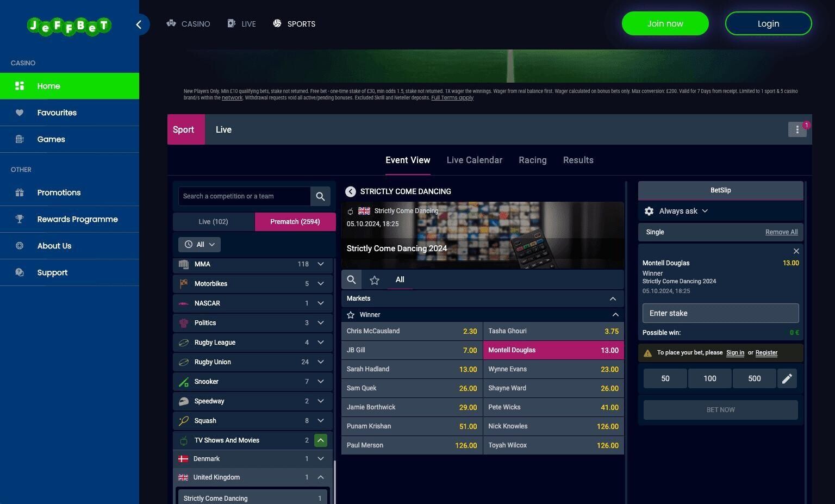Screen dimensions: 835x504
Task: Click the United Kingdom flag icon
Action: point(183,477)
